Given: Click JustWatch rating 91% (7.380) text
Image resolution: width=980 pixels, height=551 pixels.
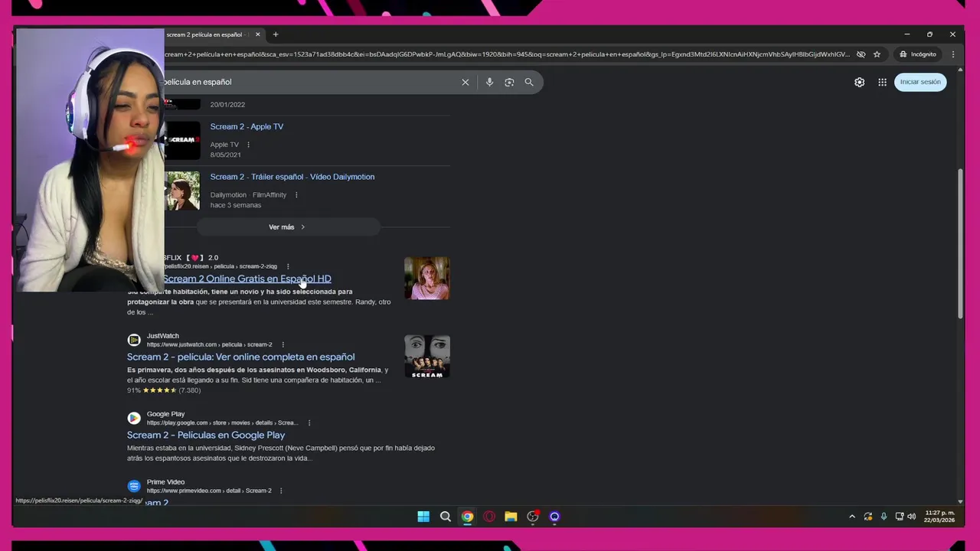Looking at the screenshot, I should tap(164, 390).
